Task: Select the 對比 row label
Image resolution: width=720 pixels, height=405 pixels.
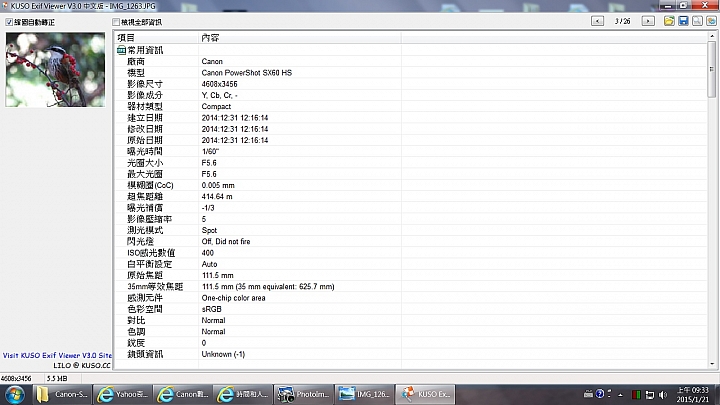Action: (x=136, y=320)
